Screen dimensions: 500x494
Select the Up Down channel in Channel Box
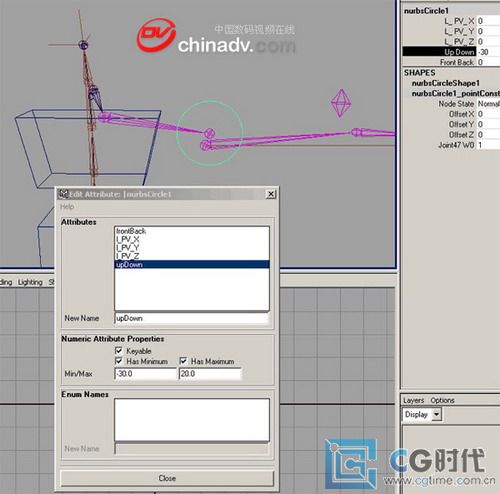439,52
